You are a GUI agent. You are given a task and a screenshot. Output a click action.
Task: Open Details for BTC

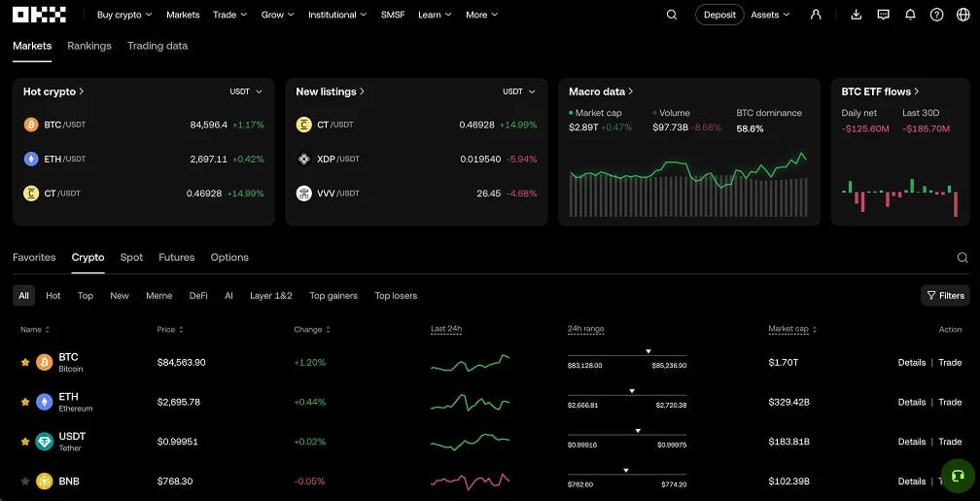(912, 362)
